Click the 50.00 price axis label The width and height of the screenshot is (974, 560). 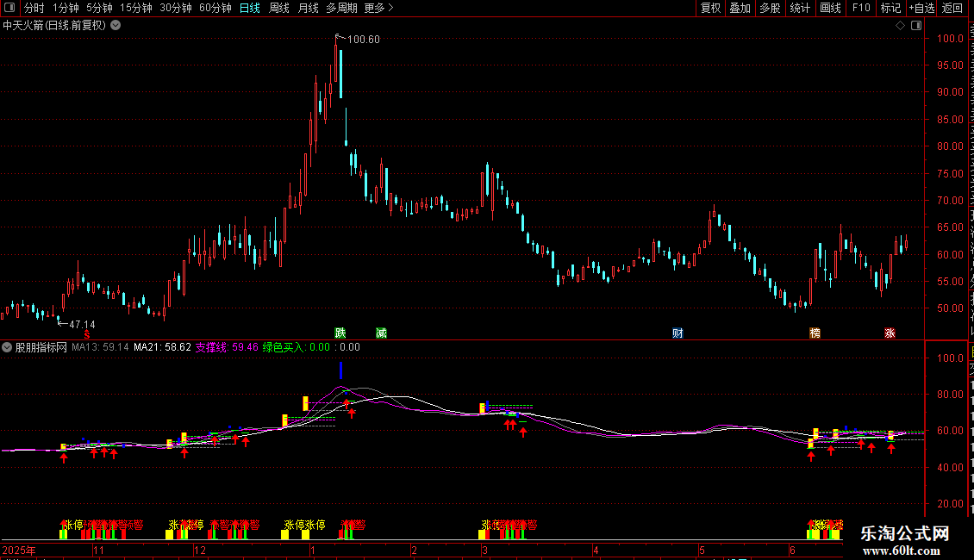pos(951,308)
